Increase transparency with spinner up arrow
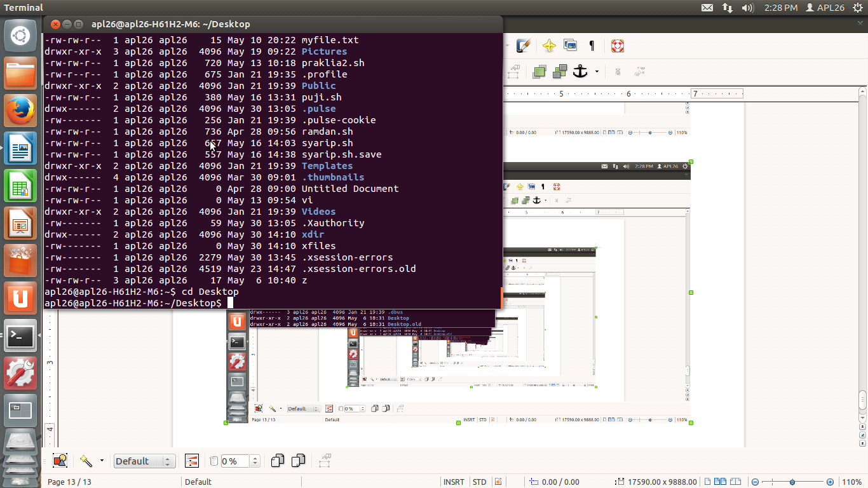868x488 pixels. 255,458
